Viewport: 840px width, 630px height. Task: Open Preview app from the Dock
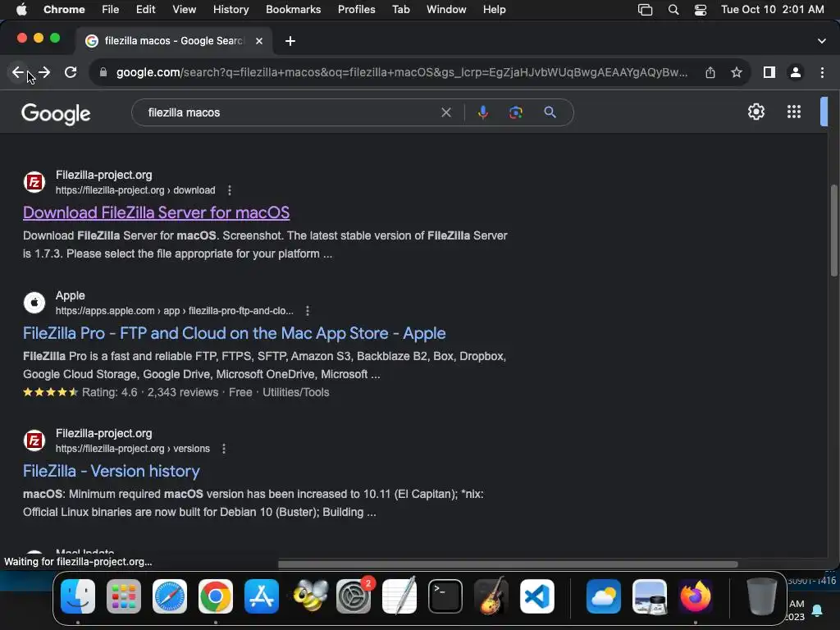point(650,596)
